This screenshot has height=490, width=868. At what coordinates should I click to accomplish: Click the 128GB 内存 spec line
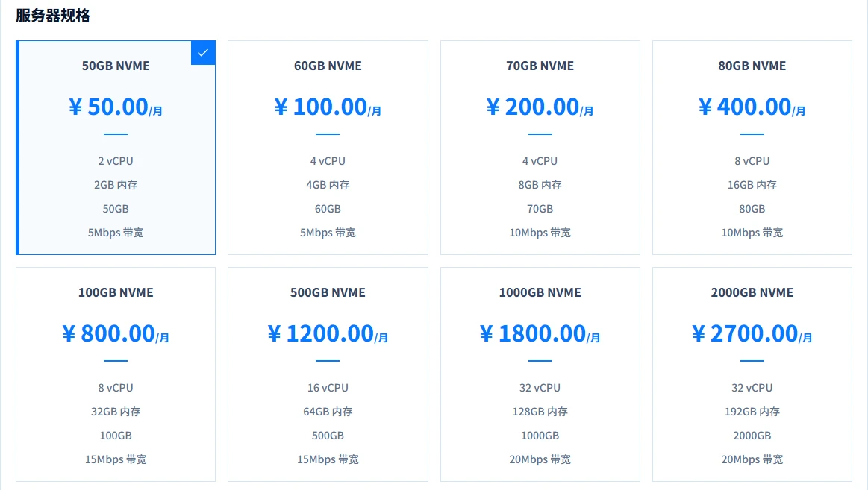[540, 412]
